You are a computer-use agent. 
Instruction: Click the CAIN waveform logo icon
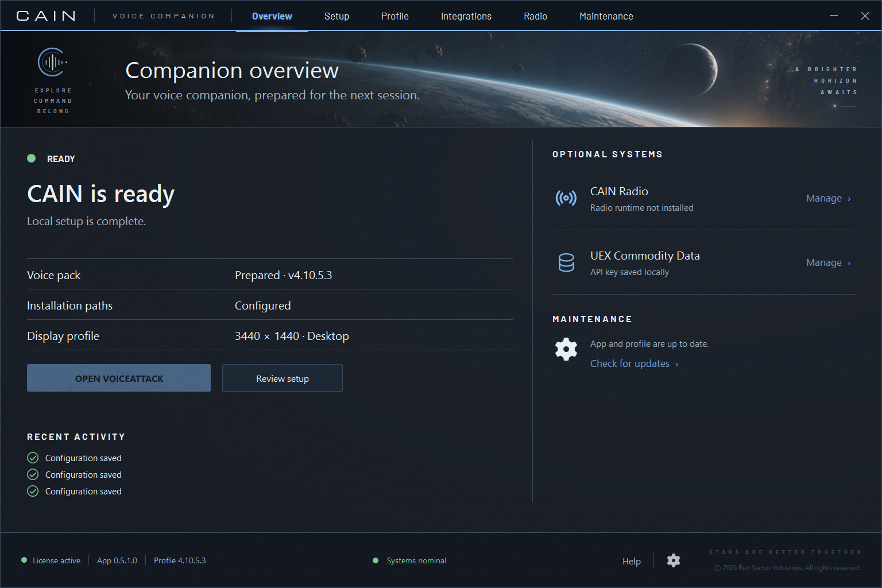[x=53, y=62]
